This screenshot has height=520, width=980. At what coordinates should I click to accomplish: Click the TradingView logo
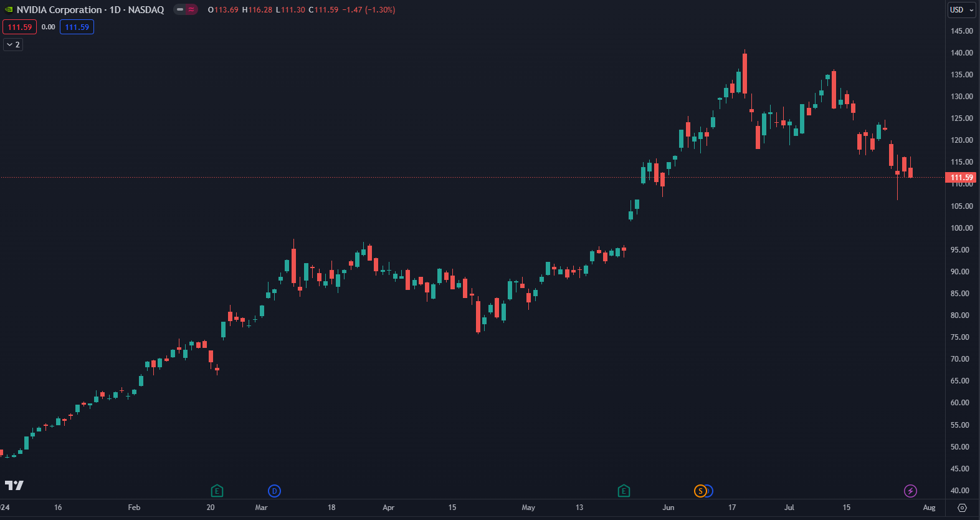point(14,485)
